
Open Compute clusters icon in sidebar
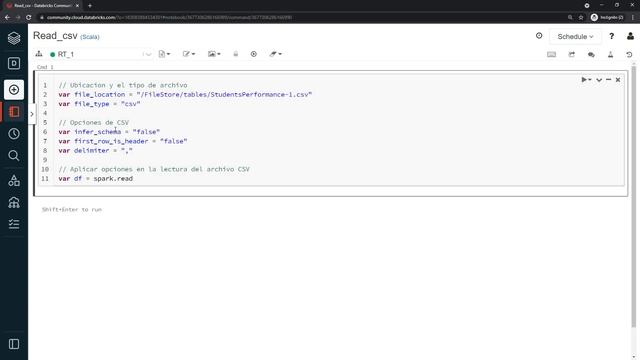14,202
